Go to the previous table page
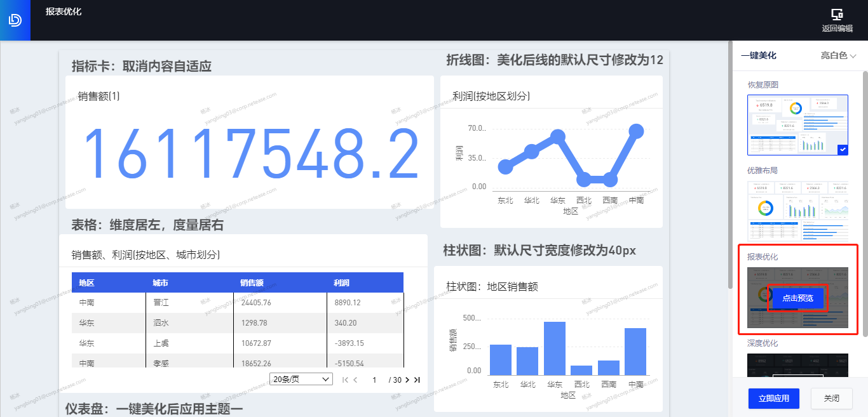 (355, 380)
